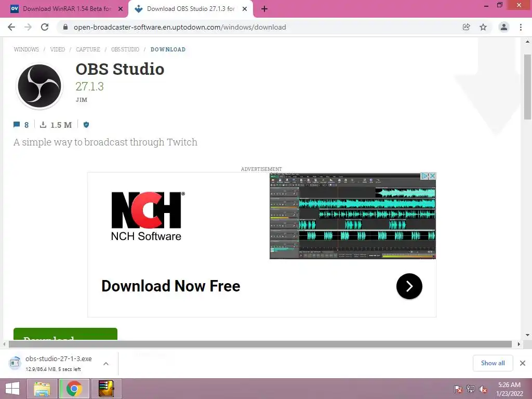This screenshot has height=399, width=532.
Task: Click the OBS Studio title heading
Action: tap(120, 69)
